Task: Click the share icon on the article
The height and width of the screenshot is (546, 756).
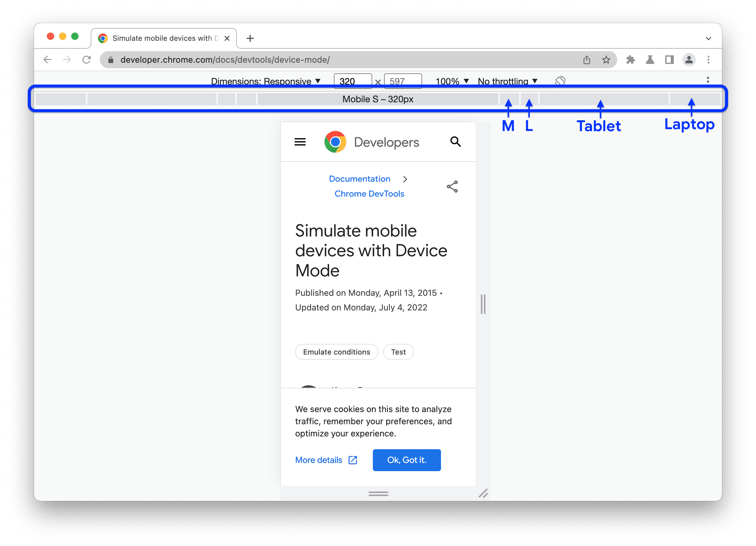Action: [x=452, y=186]
